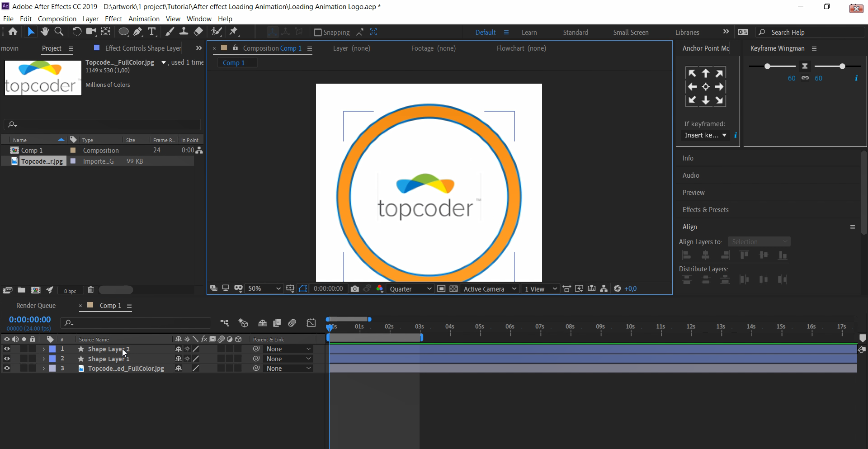Enable motion blur switch in timeline

coord(292,323)
